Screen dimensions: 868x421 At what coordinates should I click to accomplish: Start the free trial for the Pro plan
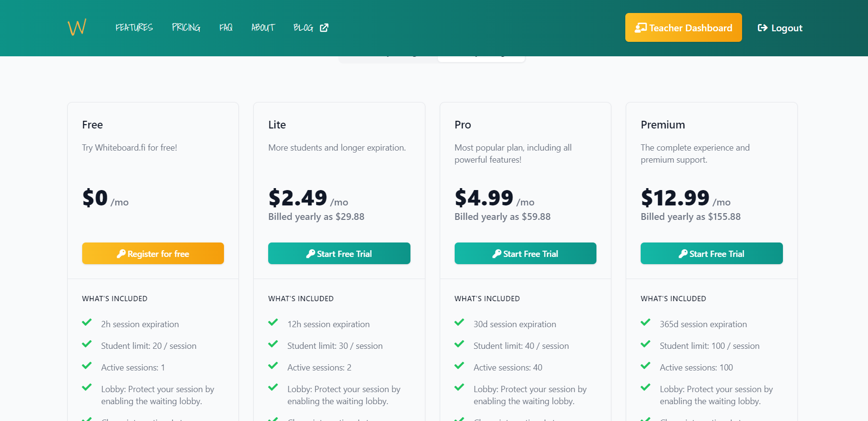click(525, 254)
